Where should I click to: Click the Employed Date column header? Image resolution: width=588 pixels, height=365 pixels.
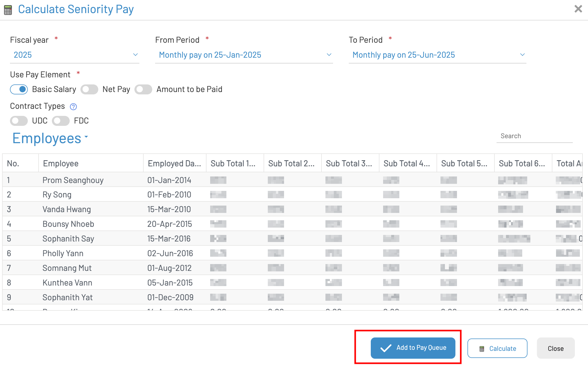point(174,163)
